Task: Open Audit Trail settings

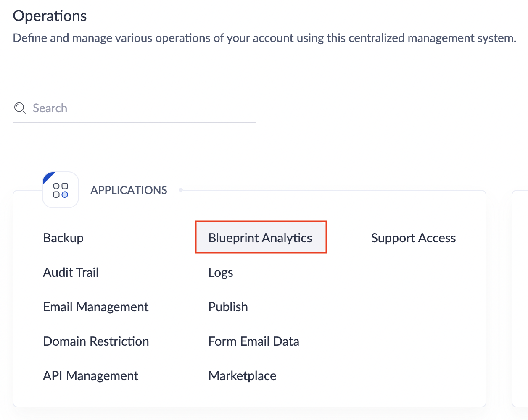Action: click(x=71, y=273)
